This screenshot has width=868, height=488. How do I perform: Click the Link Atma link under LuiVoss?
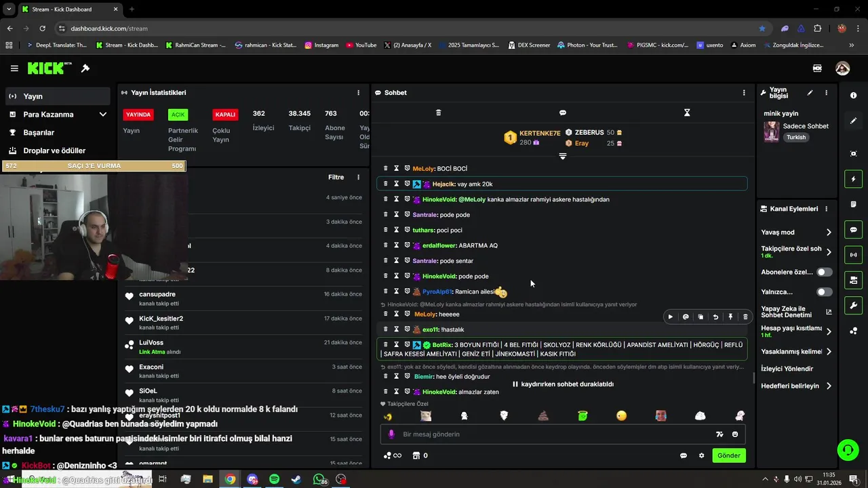pos(152,352)
